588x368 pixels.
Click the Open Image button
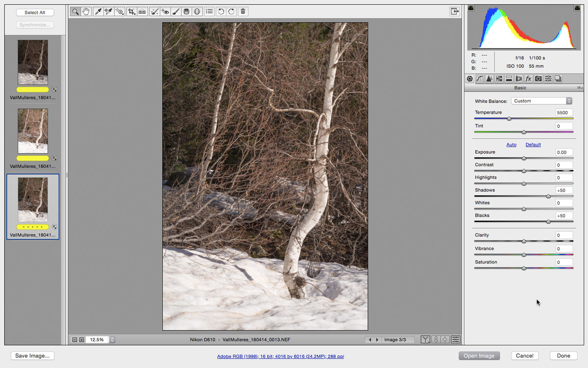pyautogui.click(x=479, y=356)
